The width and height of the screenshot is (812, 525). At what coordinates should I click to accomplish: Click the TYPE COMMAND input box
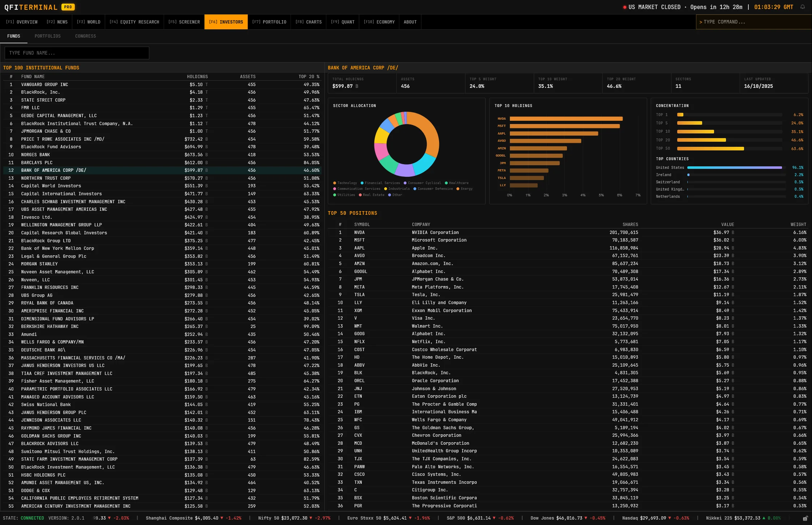(753, 22)
